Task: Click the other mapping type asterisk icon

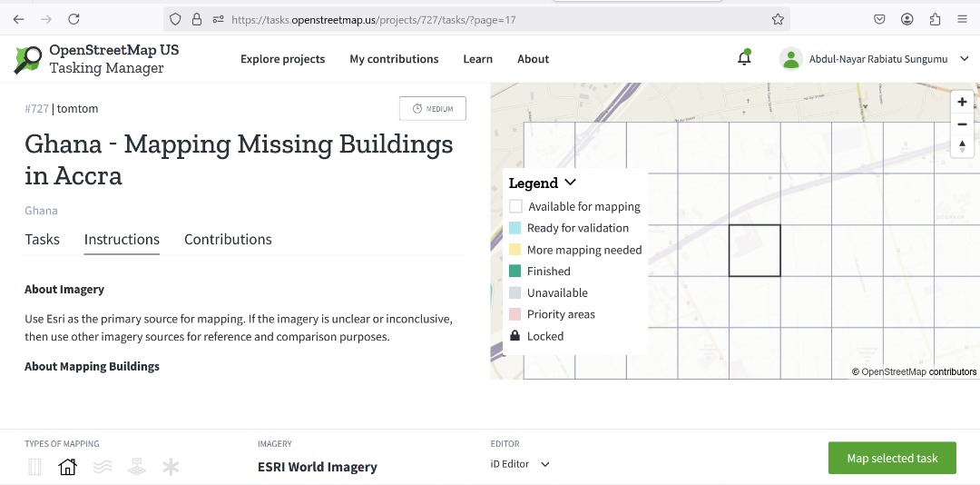Action: pos(171,466)
